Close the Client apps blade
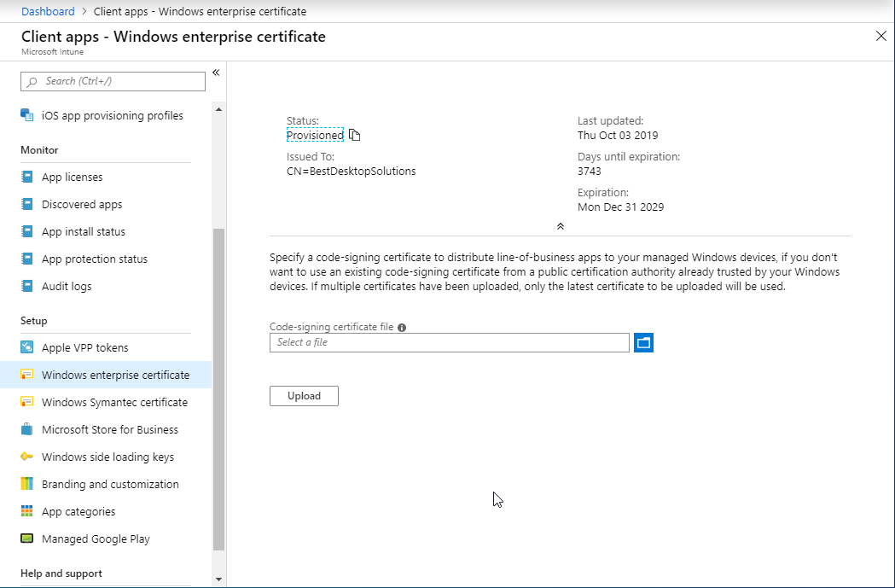 coord(881,36)
